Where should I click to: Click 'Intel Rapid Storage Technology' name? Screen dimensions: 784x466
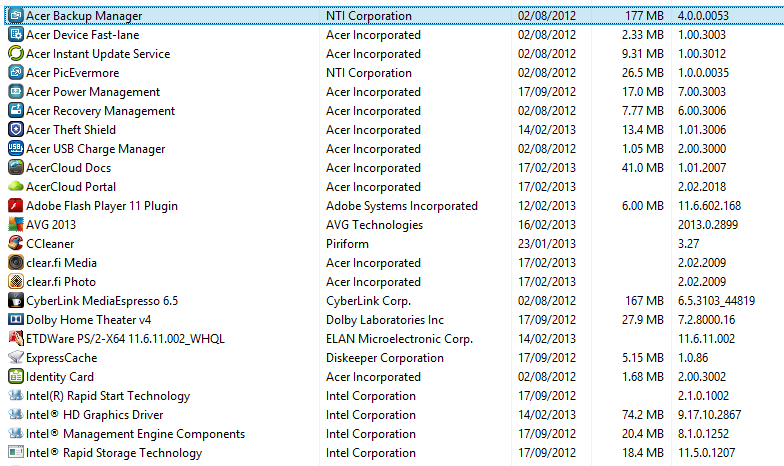click(x=114, y=453)
